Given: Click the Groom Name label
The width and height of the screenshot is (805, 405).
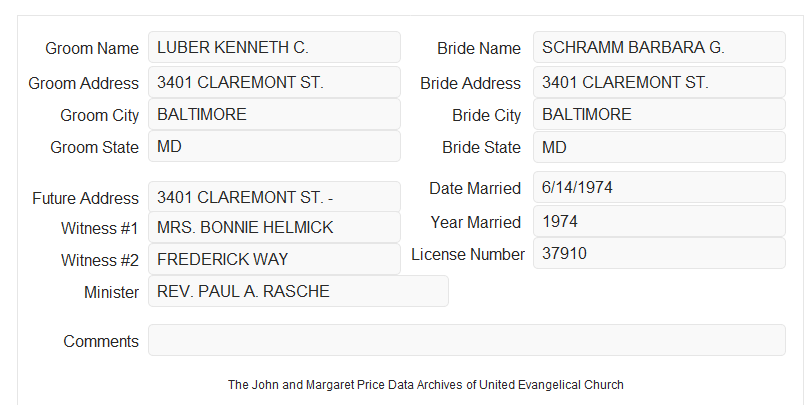Looking at the screenshot, I should coord(92,48).
